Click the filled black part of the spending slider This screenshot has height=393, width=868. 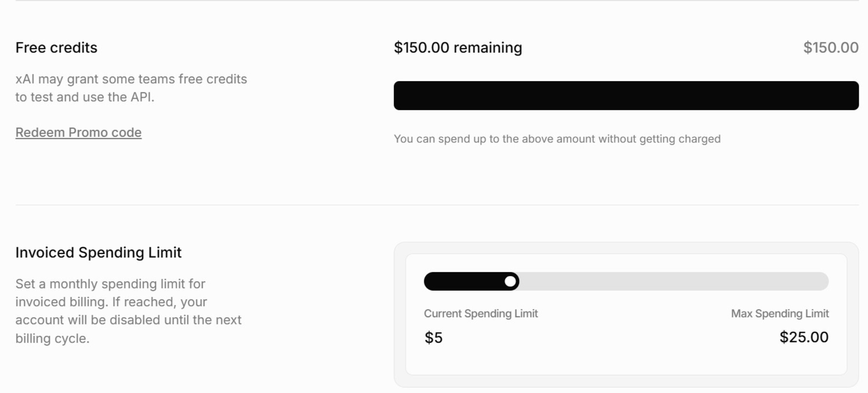464,282
